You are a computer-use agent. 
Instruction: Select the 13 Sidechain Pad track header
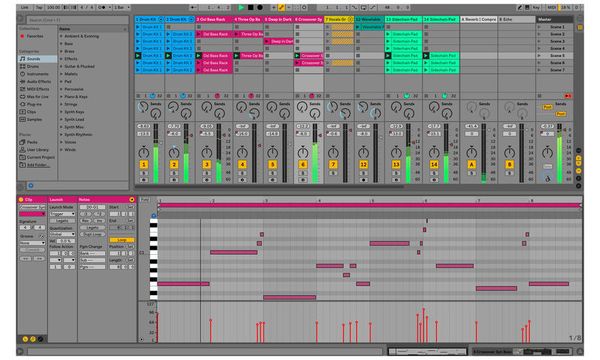[403, 19]
